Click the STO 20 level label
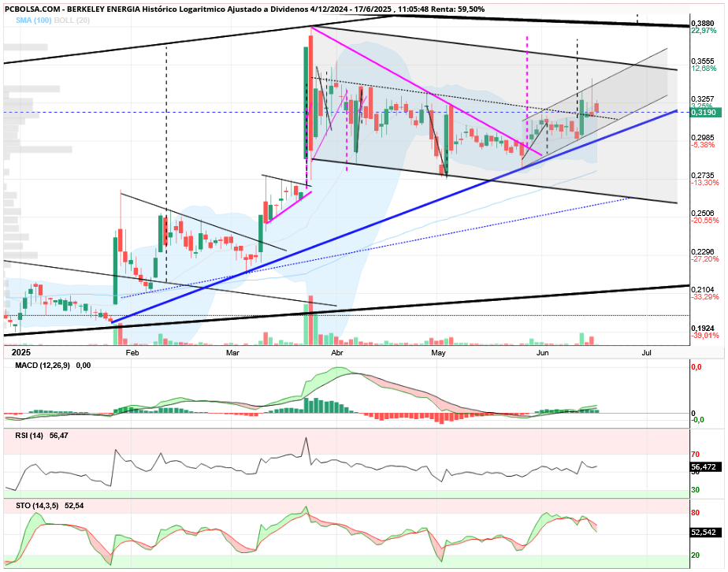Viewport: 728px width, 572px height. click(696, 555)
